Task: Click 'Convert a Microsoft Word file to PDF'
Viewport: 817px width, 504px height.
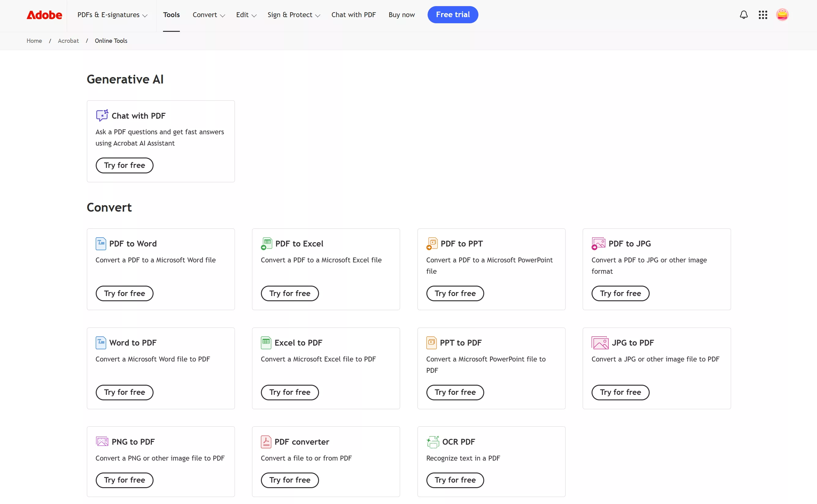Action: coord(153,359)
